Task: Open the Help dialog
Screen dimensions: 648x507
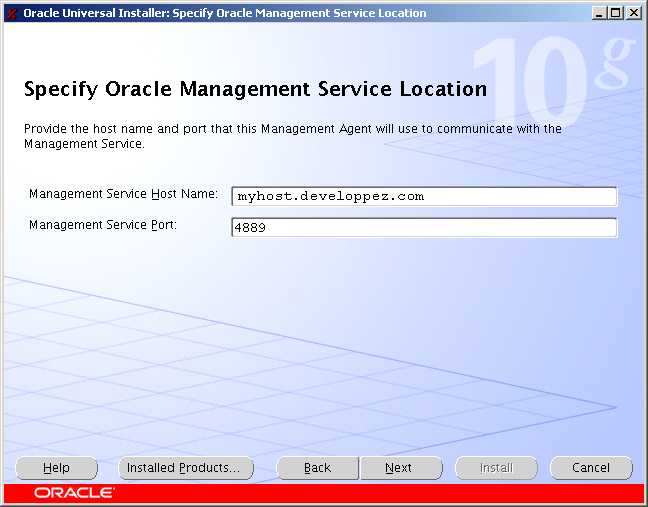Action: click(x=56, y=468)
